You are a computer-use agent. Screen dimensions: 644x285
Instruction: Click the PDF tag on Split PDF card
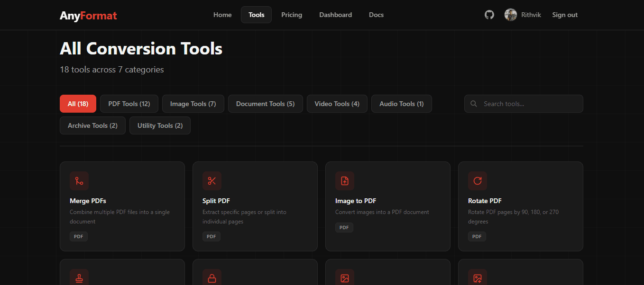click(x=212, y=236)
